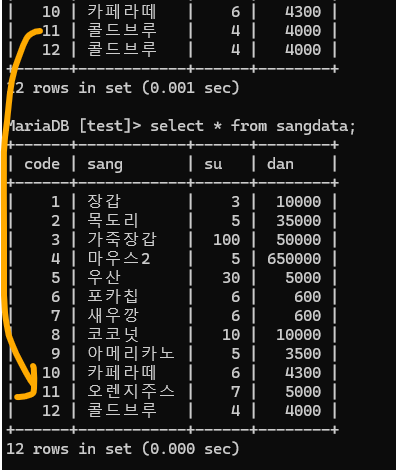Click the product name 새우깡
The height and width of the screenshot is (470, 396).
coord(113,315)
